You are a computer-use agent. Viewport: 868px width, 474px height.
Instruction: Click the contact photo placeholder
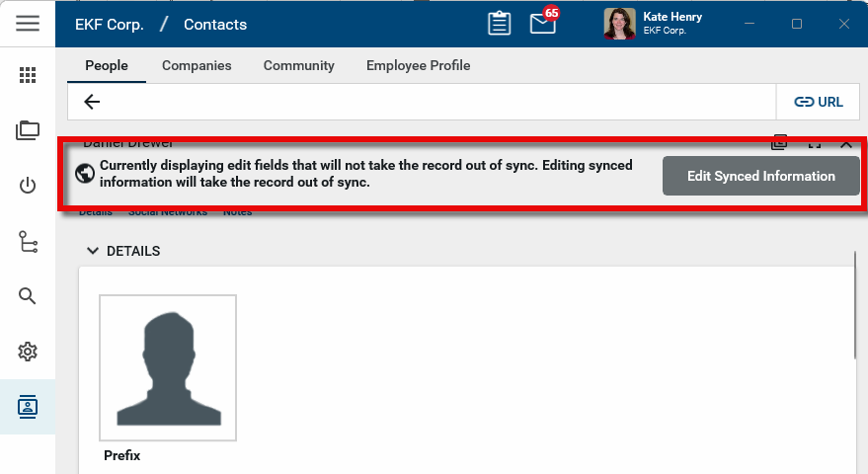click(x=168, y=367)
